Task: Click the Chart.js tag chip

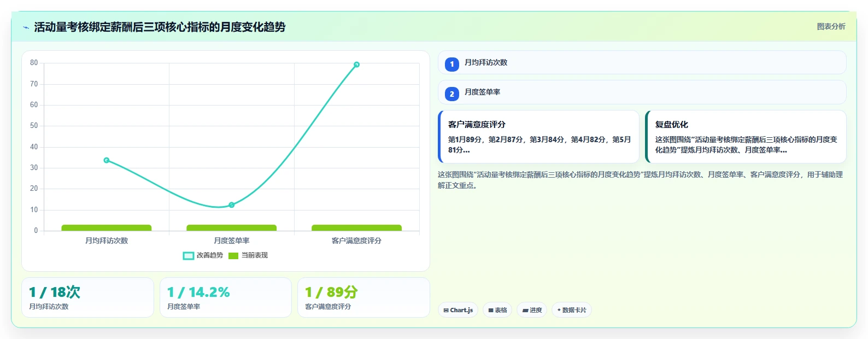Action: point(458,310)
